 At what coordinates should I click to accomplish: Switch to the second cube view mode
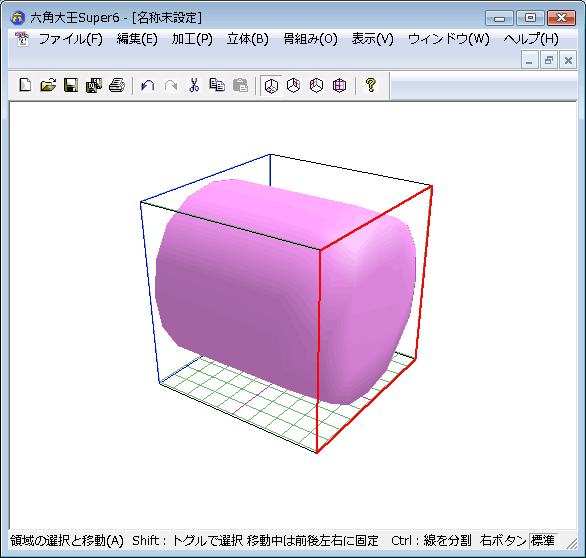coord(294,86)
